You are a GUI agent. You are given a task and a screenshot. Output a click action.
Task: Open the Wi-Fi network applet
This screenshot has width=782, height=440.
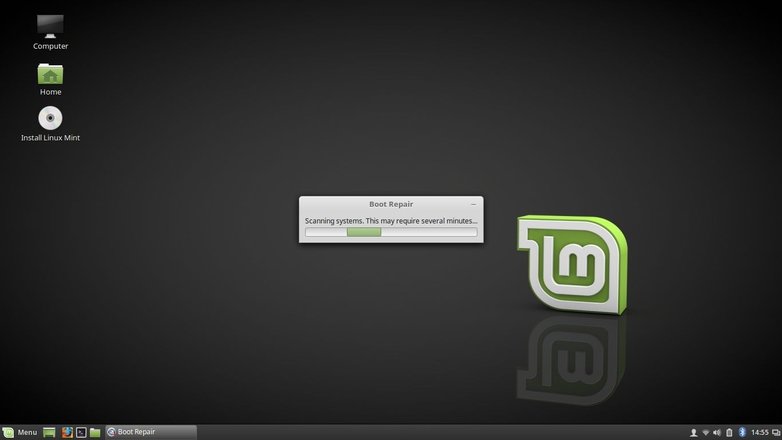point(705,433)
